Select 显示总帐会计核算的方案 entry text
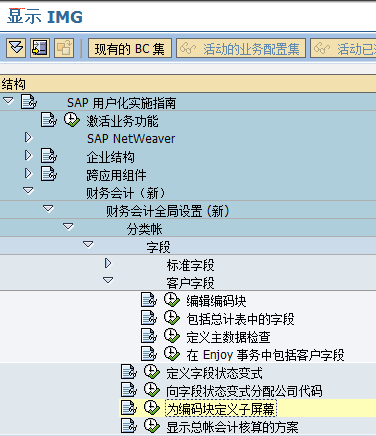Image resolution: width=376 pixels, height=436 pixels. coord(232,427)
